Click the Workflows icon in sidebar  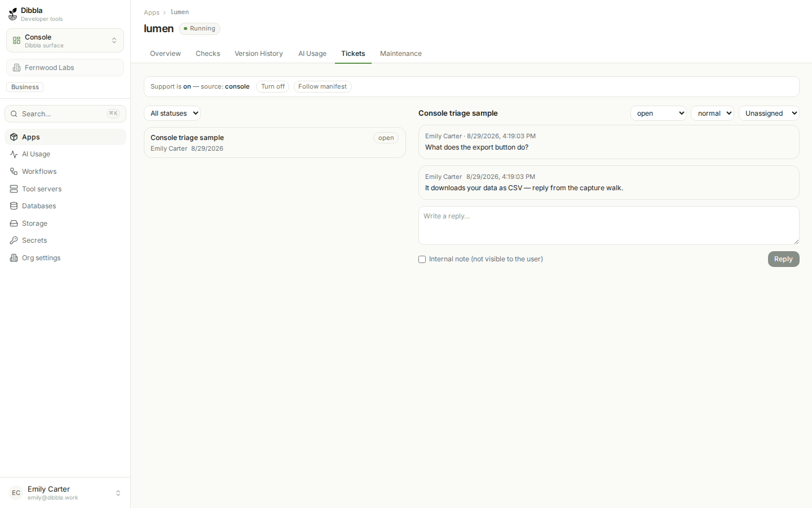coord(14,172)
